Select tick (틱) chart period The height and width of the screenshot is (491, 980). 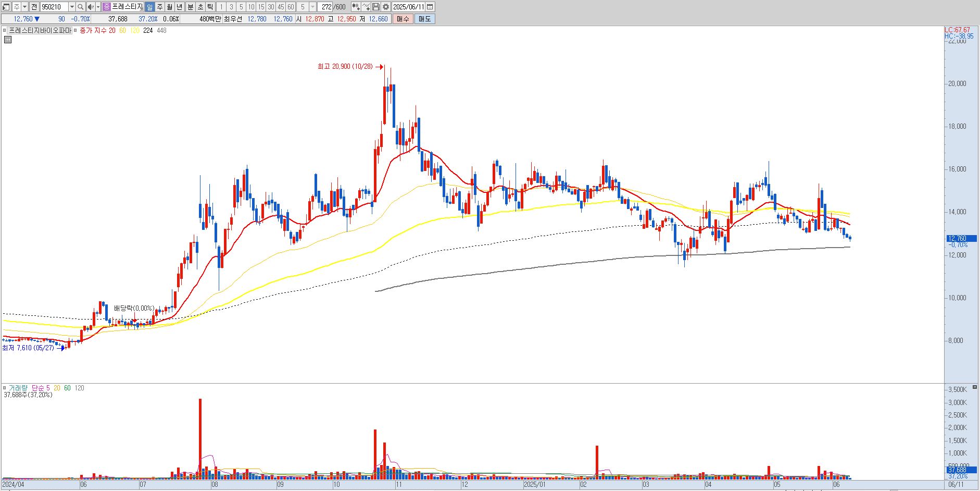click(210, 7)
